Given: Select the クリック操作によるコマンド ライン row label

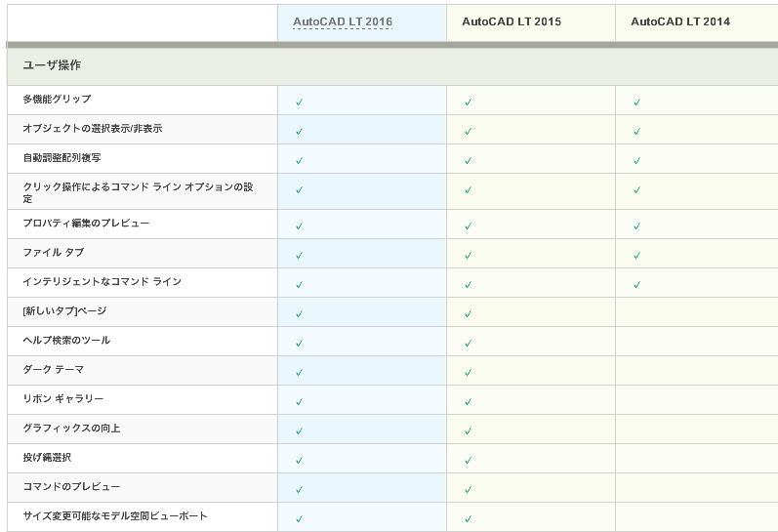Looking at the screenshot, I should (138, 192).
